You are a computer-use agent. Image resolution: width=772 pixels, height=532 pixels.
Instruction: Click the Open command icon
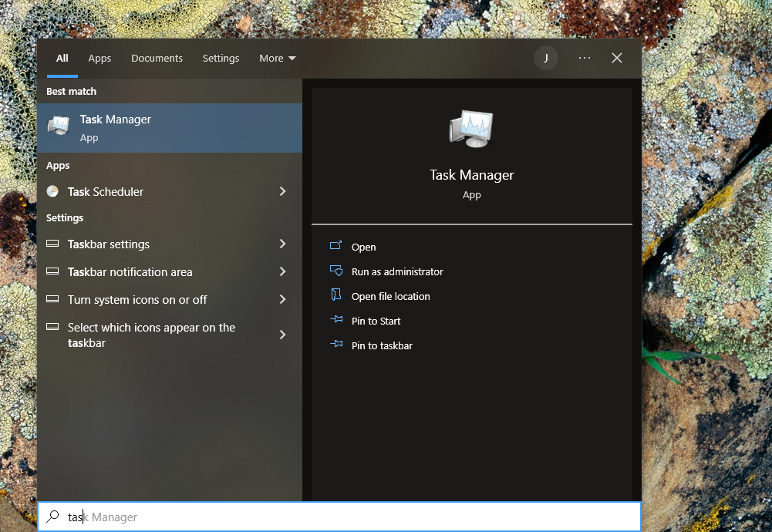click(336, 247)
